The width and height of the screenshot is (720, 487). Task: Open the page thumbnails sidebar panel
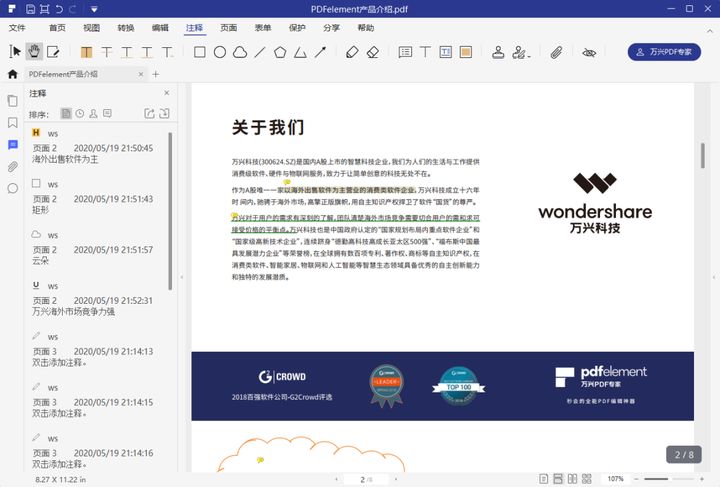pos(13,101)
